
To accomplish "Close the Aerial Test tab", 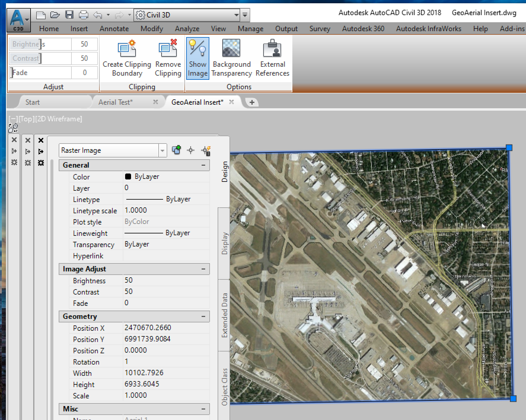I will [155, 102].
